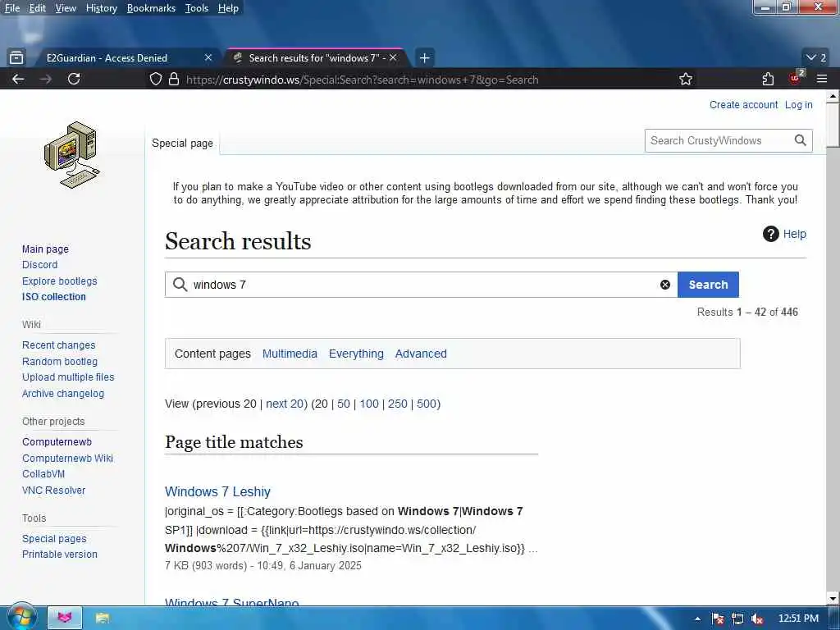Open the Bookmarks menu
Viewport: 840px width, 630px height.
(x=151, y=8)
